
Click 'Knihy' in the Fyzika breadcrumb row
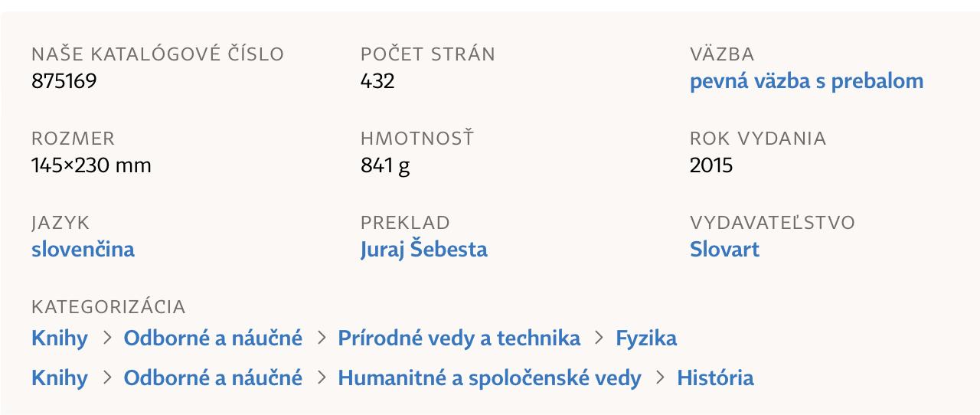click(x=60, y=338)
